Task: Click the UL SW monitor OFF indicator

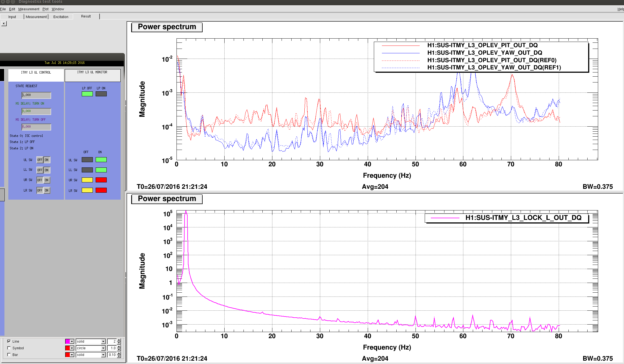Action: click(87, 160)
